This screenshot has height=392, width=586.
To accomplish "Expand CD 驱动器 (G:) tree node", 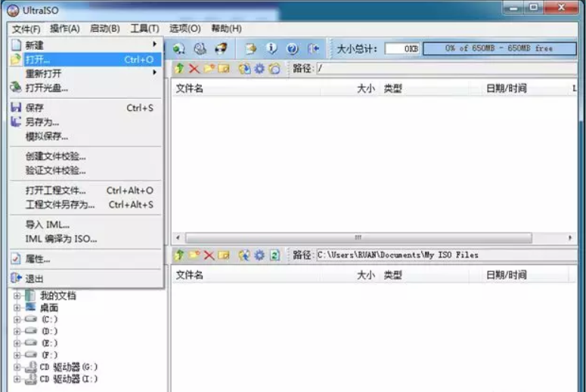I will pyautogui.click(x=17, y=367).
